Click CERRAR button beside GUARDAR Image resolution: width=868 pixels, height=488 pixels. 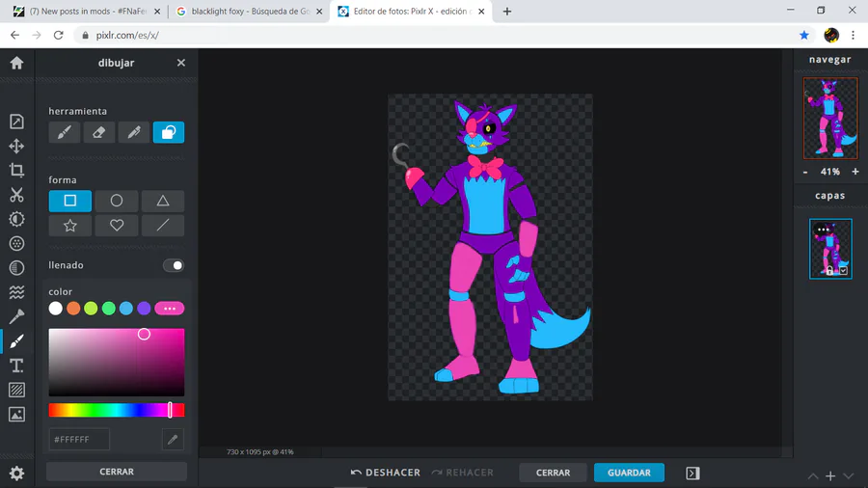(553, 473)
